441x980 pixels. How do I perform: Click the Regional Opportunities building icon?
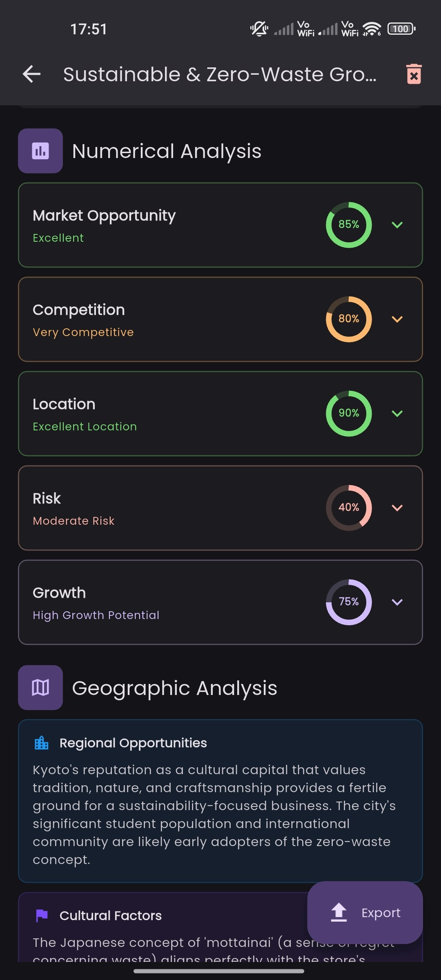(x=42, y=743)
